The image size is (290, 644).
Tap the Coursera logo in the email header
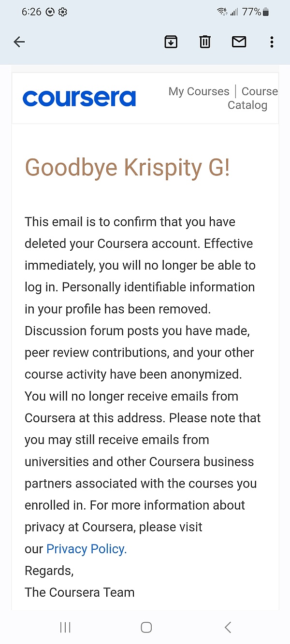tap(79, 98)
